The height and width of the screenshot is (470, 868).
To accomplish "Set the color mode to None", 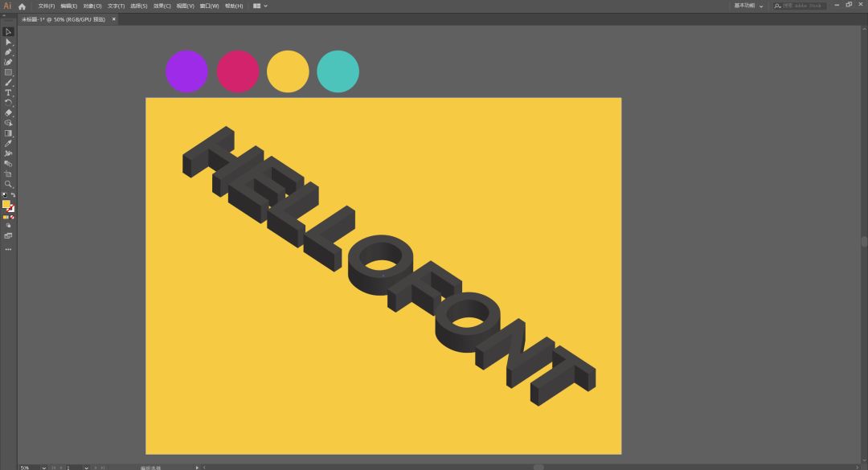I will click(12, 217).
